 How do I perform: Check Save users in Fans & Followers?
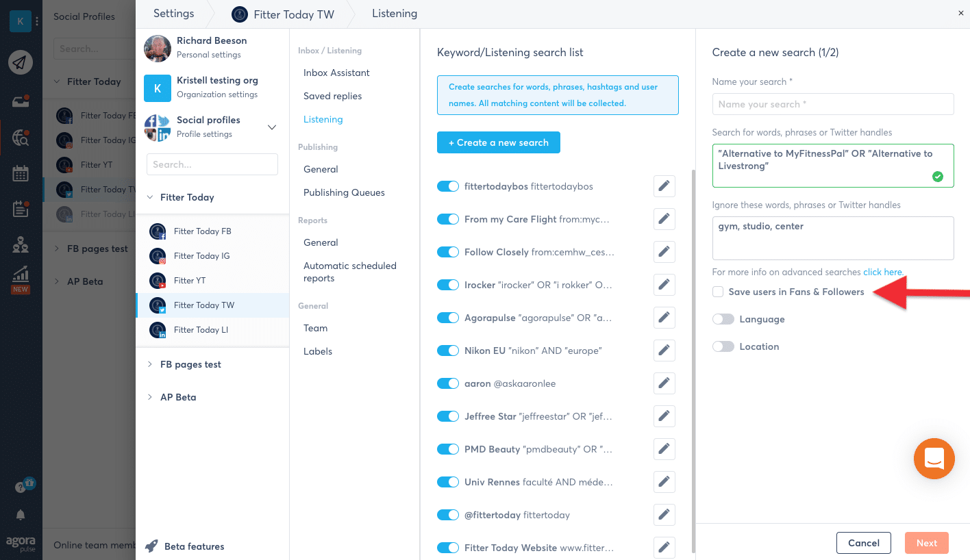click(718, 292)
